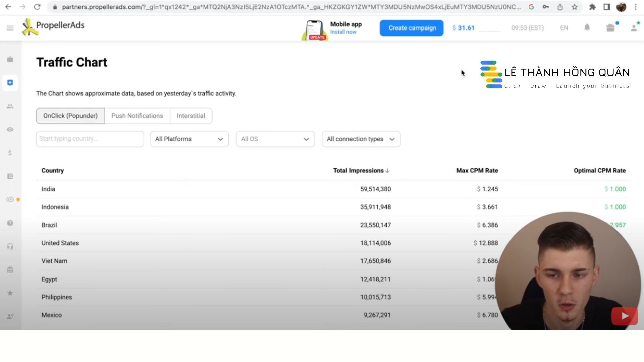Expand the All OS dropdown

pos(275,139)
